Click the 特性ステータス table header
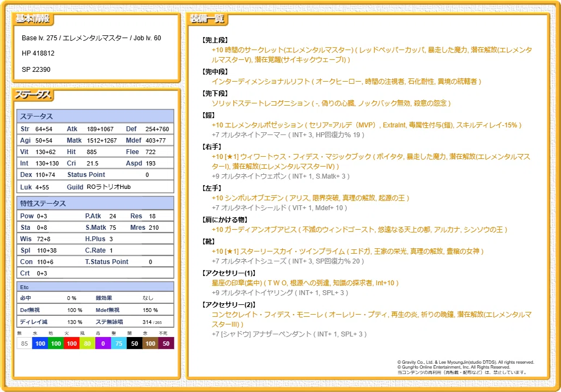 (95, 203)
